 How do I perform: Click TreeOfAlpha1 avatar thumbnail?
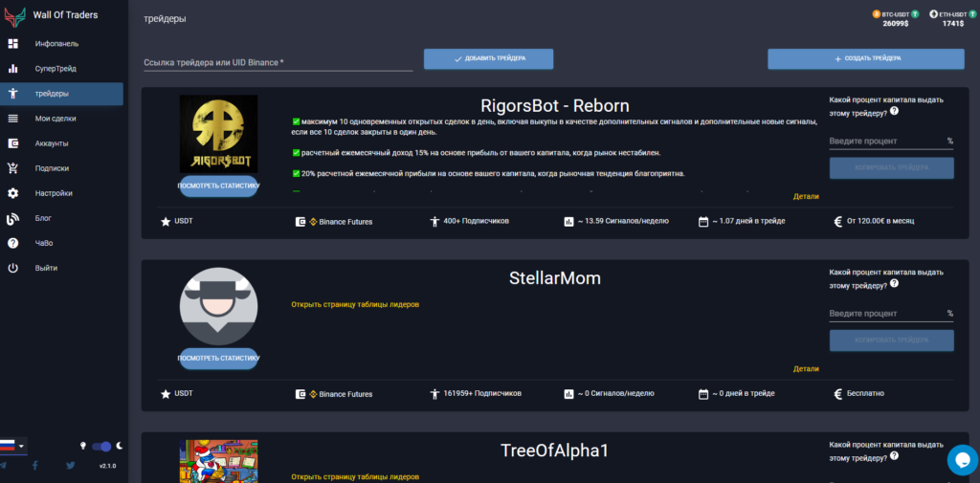click(x=218, y=461)
